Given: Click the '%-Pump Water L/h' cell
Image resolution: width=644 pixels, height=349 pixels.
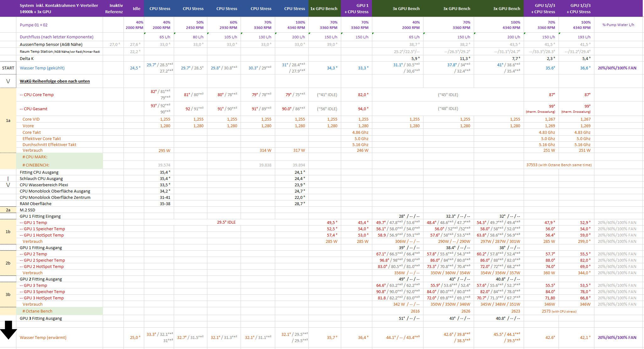Looking at the screenshot, I should [618, 25].
